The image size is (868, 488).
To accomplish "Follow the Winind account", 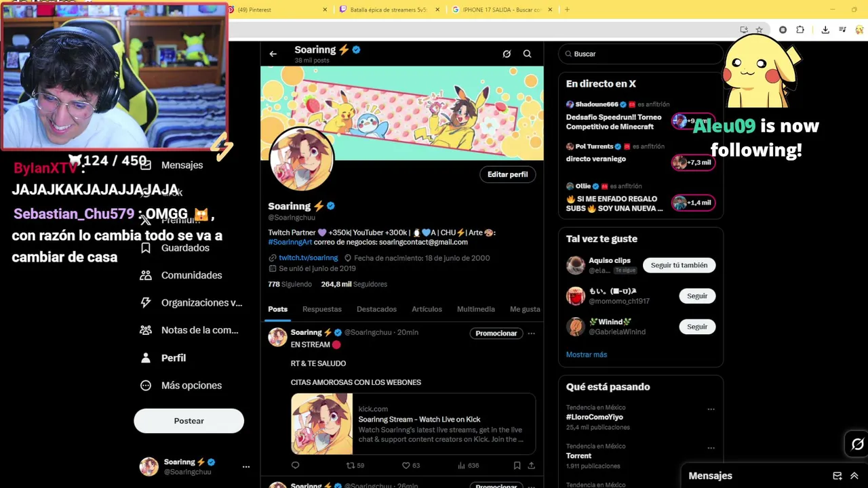I will click(697, 327).
